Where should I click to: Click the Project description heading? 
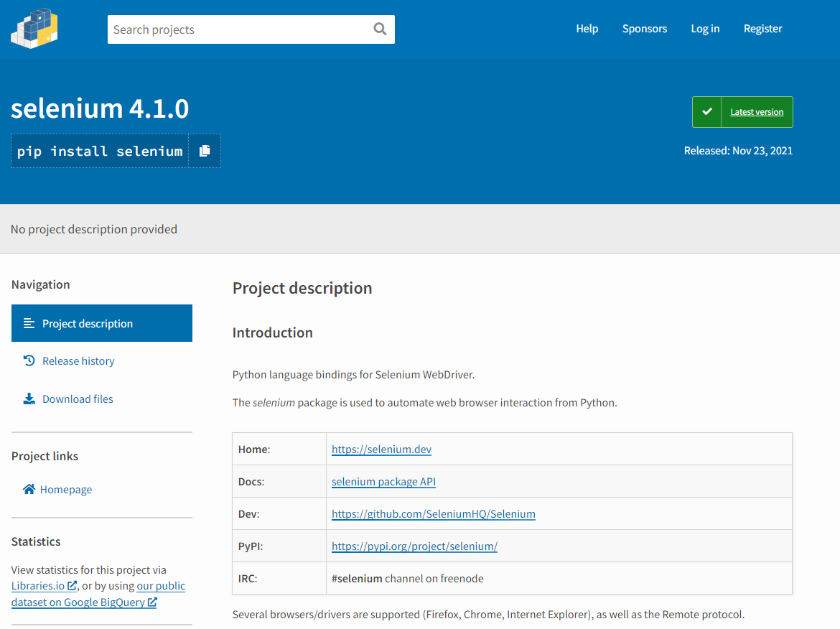[302, 288]
